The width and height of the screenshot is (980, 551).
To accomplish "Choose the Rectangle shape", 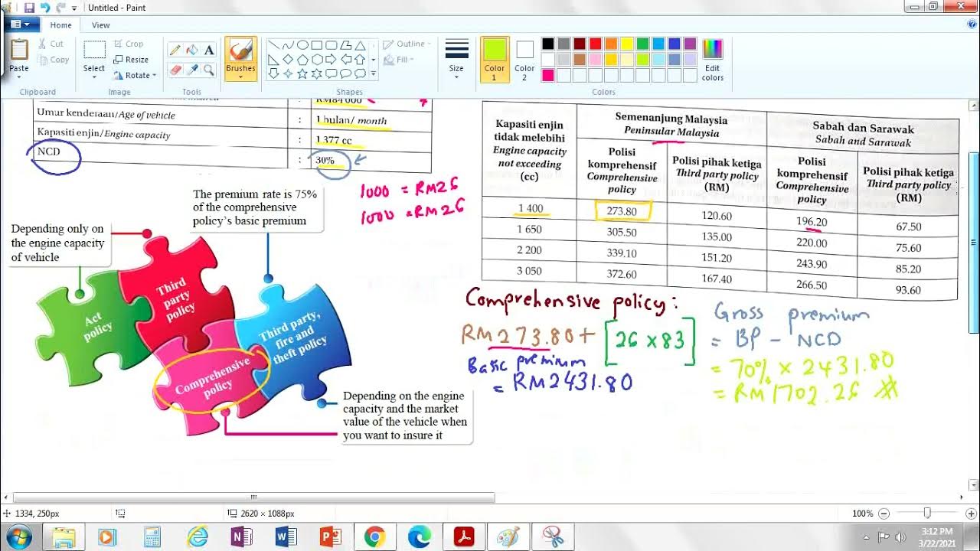I will point(317,45).
